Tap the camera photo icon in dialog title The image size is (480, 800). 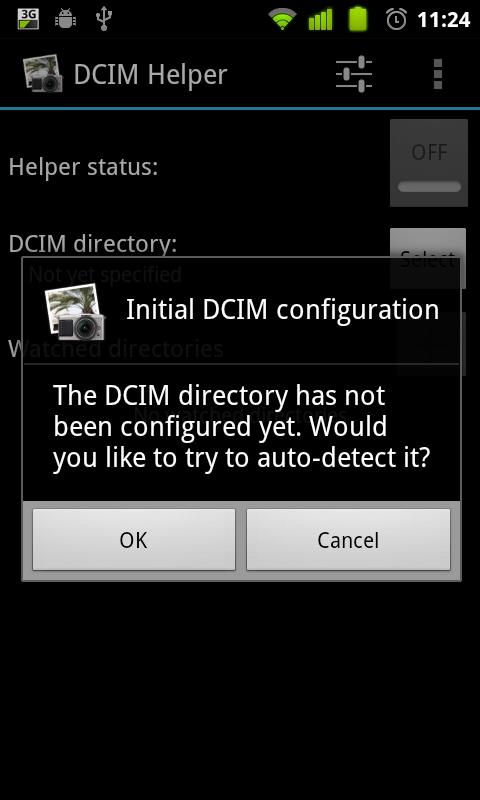75,312
